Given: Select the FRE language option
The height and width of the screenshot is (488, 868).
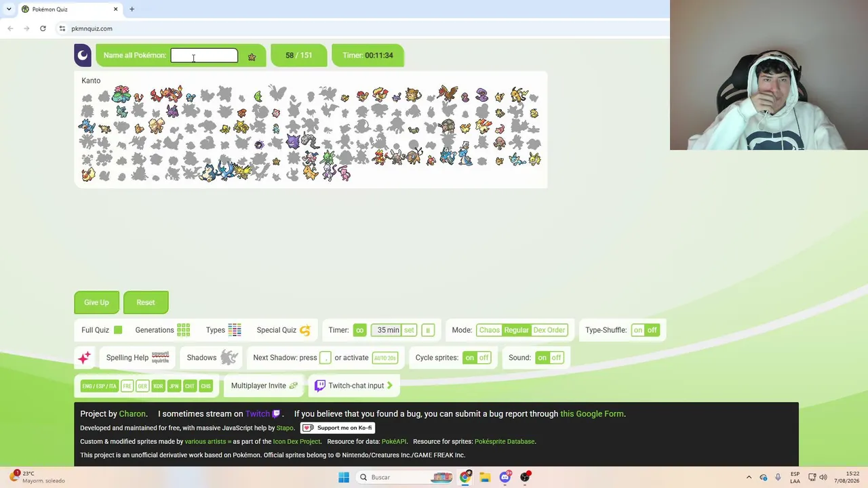Looking at the screenshot, I should pyautogui.click(x=127, y=386).
